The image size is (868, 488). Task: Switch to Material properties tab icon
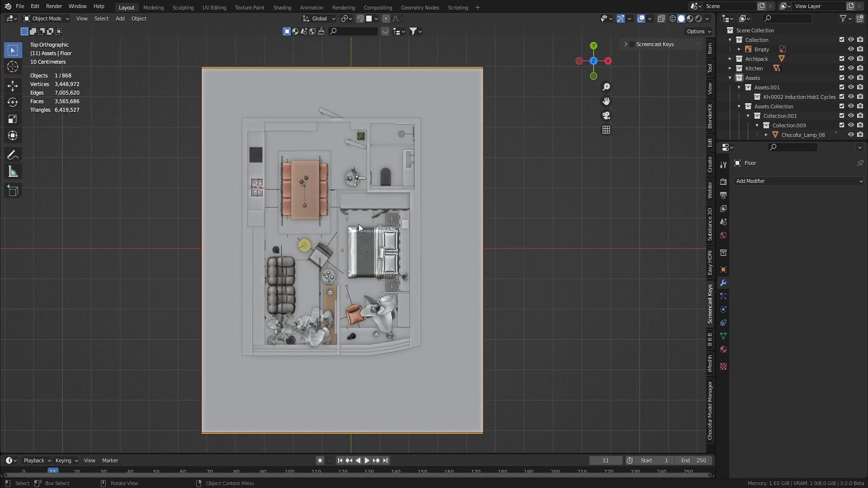[723, 349]
